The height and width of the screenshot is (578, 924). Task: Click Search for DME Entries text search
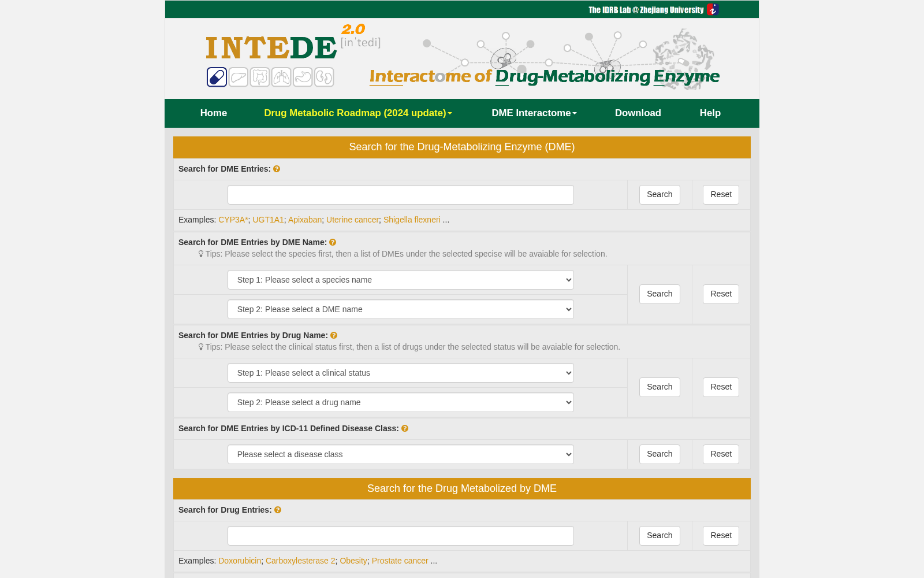pos(660,195)
